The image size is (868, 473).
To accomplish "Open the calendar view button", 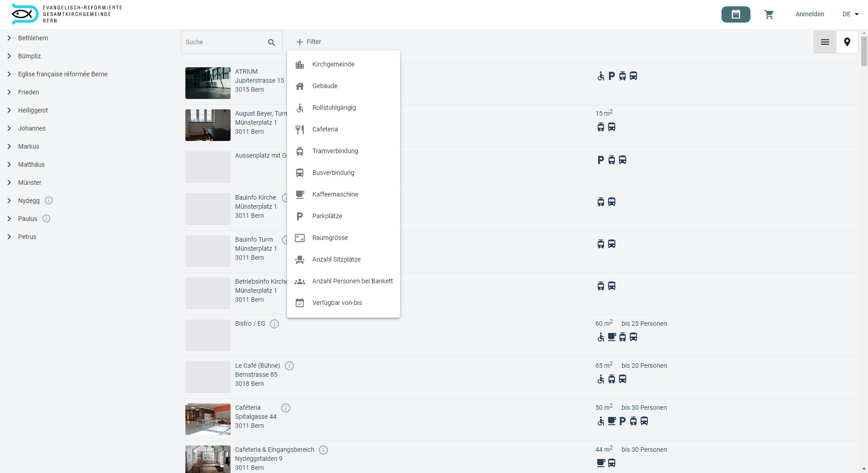I will tap(736, 14).
